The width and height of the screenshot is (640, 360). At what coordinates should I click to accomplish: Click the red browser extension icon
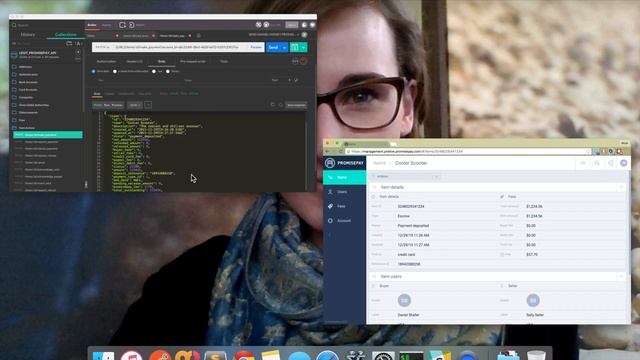click(619, 151)
